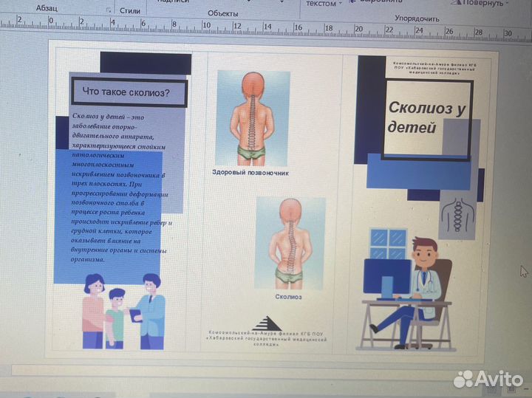The height and width of the screenshot is (398, 532).
Task: Select the pyramid logo above footer text
Action: coord(267,323)
